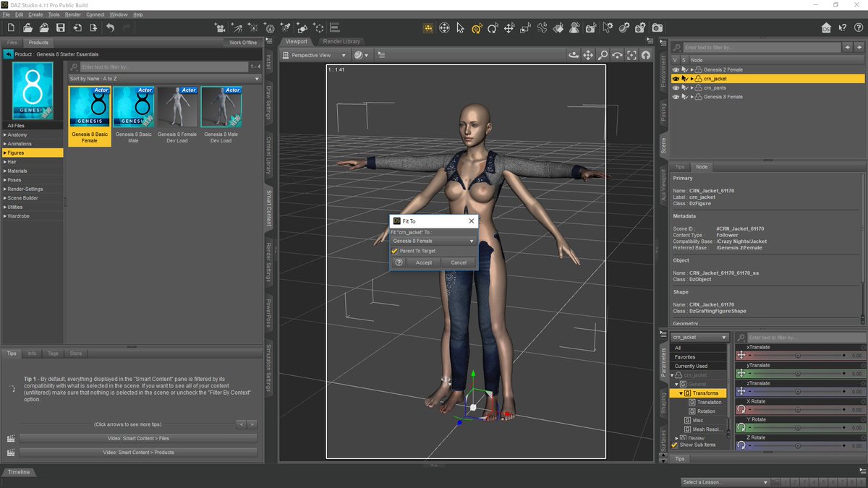This screenshot has width=868, height=488.
Task: Open the Help question mark icon
Action: point(859,28)
